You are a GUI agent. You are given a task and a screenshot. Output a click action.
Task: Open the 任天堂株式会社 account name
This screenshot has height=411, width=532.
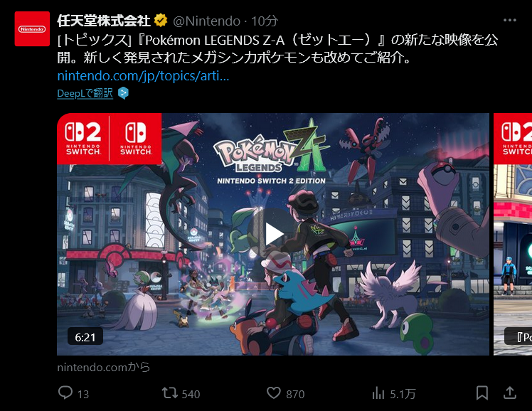(x=103, y=21)
